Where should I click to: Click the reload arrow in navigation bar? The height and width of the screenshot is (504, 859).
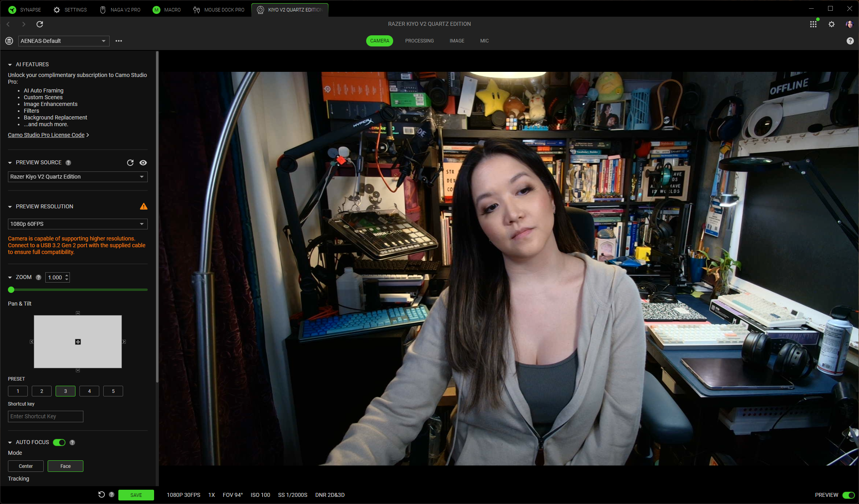(40, 24)
